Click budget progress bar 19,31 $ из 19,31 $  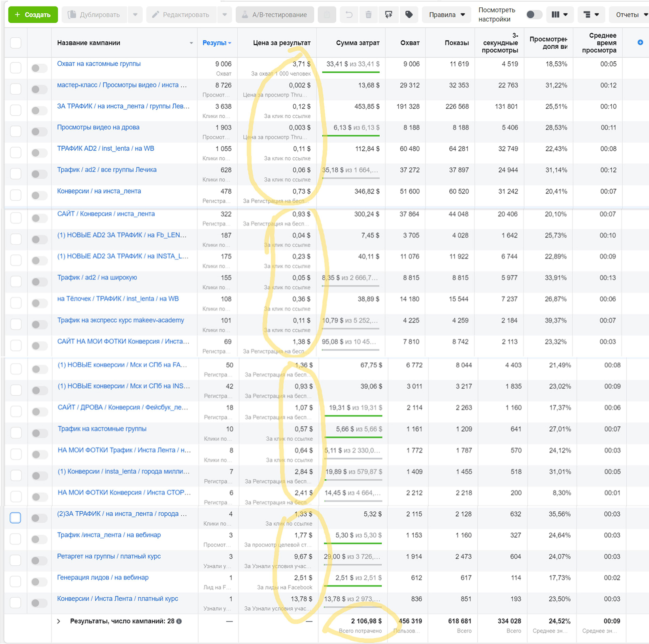[x=353, y=416]
